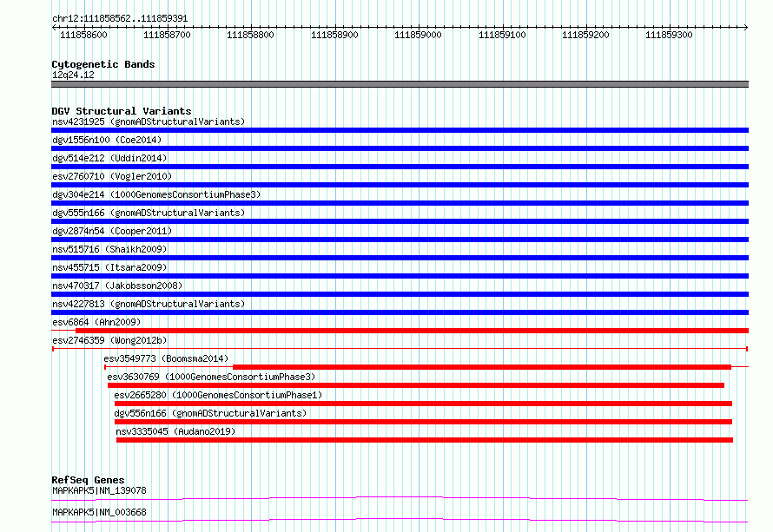Click ruler position 111859300
The image size is (773, 532).
click(669, 35)
